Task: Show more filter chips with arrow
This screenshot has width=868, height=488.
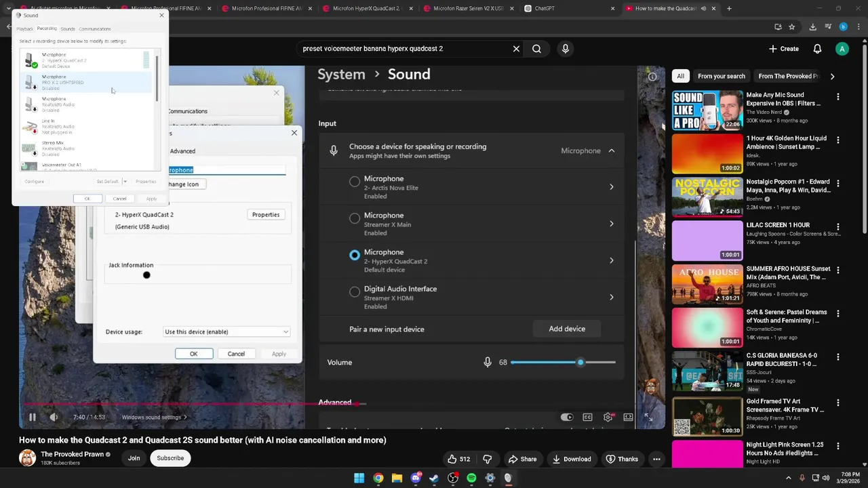Action: pyautogui.click(x=832, y=76)
